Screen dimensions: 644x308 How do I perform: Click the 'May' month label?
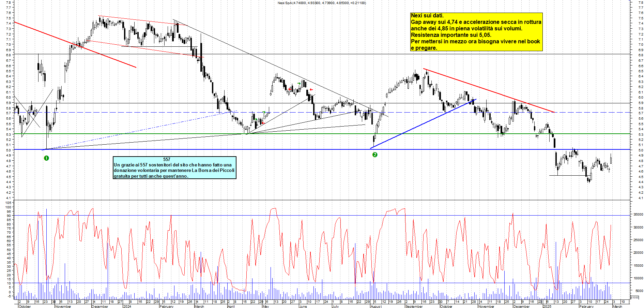coord(266,306)
